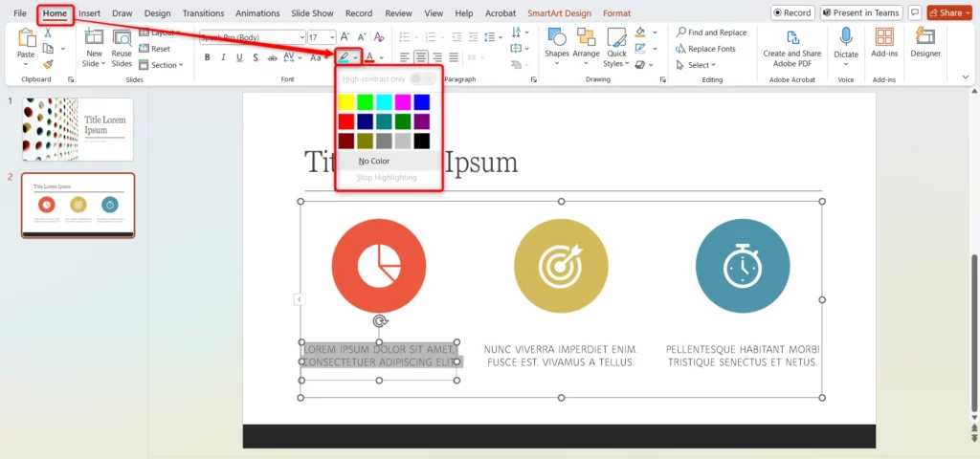Toggle the High-contrast only switch
The width and height of the screenshot is (980, 459).
(x=422, y=78)
